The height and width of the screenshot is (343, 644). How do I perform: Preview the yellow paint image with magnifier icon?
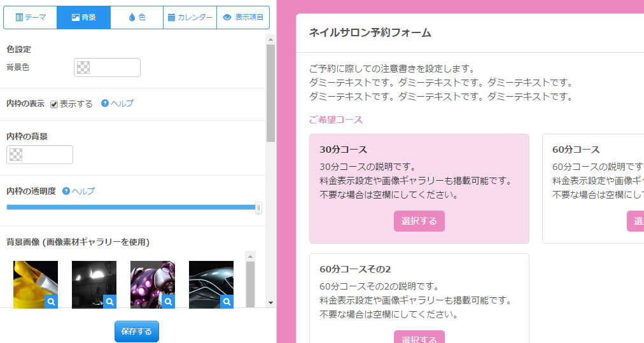tap(51, 302)
